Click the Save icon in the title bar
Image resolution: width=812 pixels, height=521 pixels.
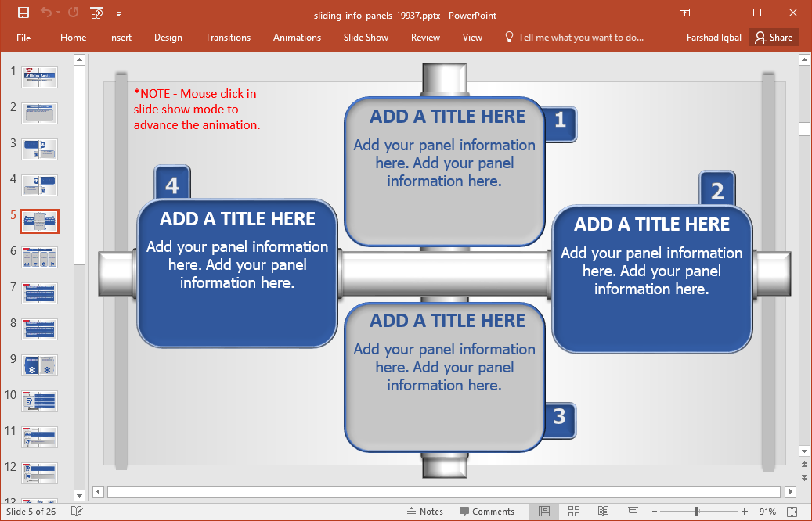tap(23, 13)
